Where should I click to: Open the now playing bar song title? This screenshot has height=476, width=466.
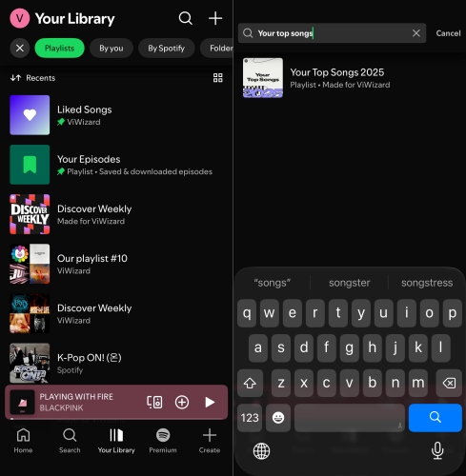click(76, 397)
